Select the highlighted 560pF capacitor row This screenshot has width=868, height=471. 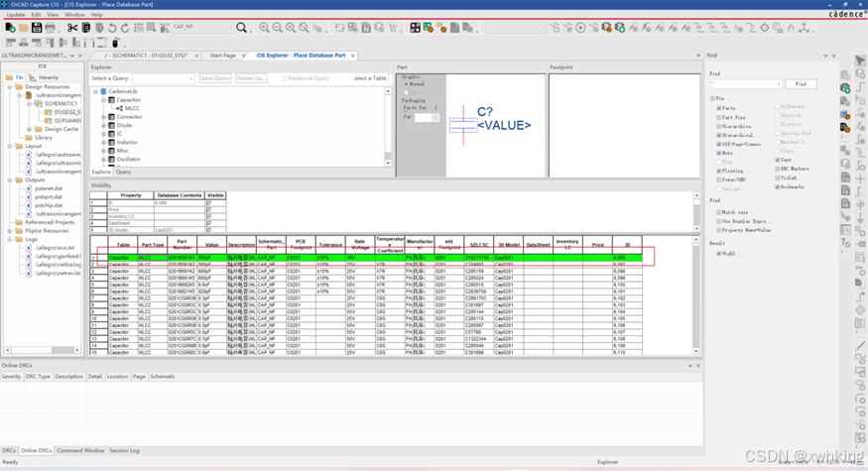366,258
